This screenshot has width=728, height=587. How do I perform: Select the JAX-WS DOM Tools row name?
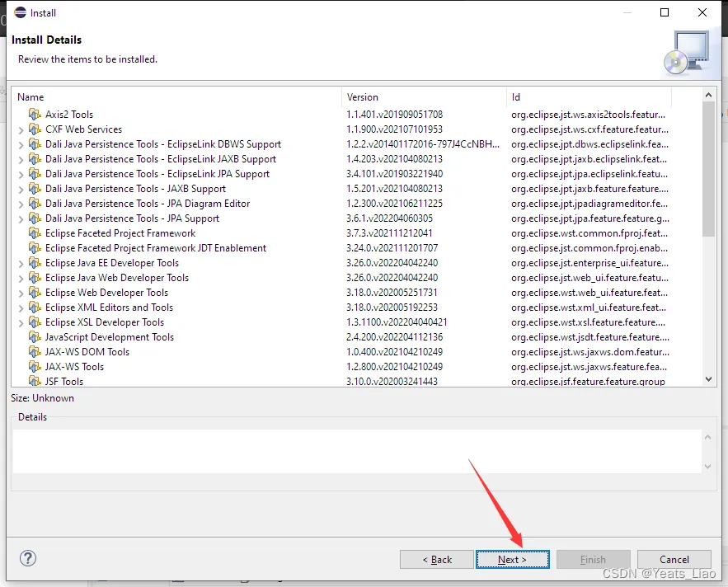(x=87, y=352)
